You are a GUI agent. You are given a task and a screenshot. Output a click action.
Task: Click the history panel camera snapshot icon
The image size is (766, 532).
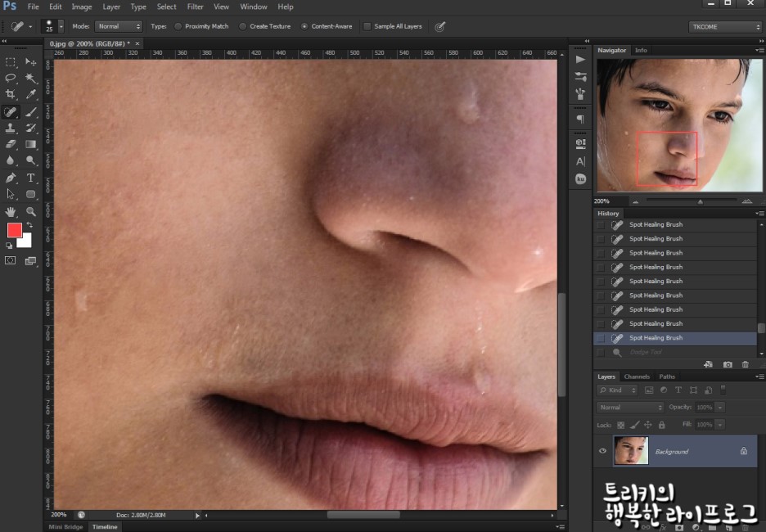728,364
